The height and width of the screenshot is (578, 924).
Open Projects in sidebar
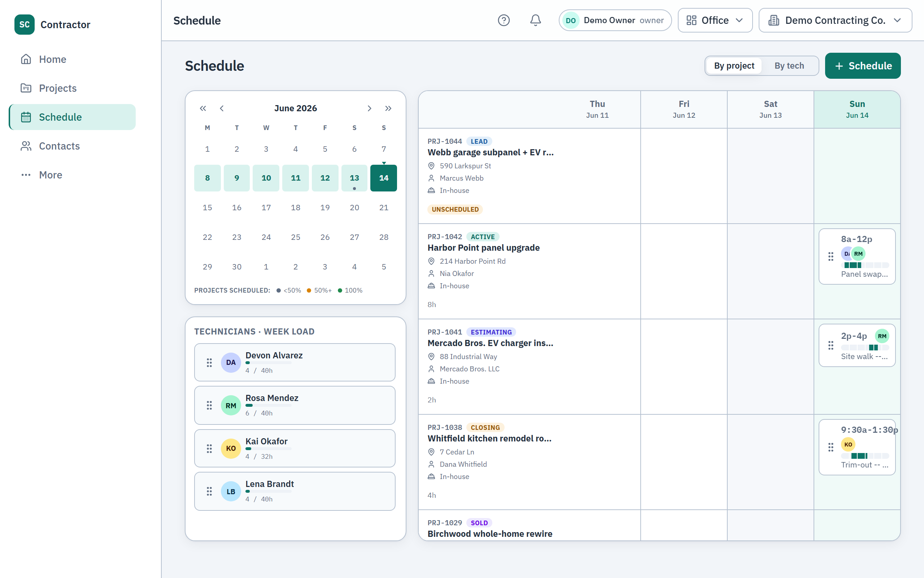click(x=72, y=88)
